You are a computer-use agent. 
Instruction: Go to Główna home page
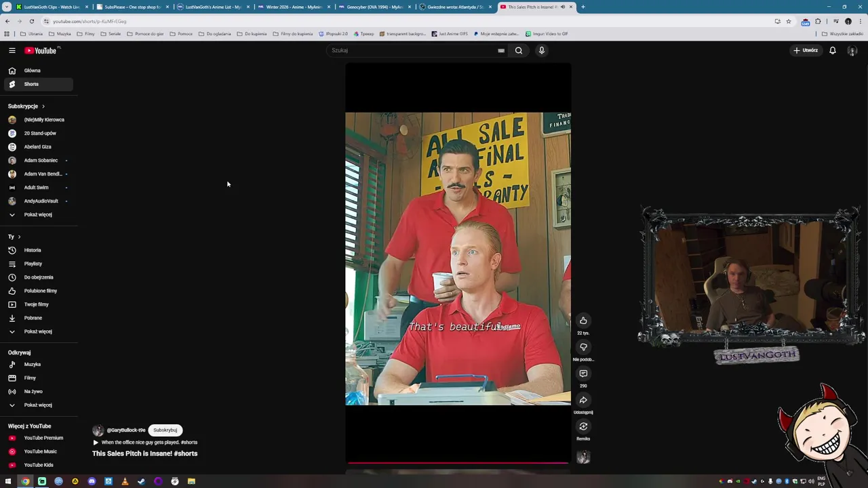[x=37, y=70]
